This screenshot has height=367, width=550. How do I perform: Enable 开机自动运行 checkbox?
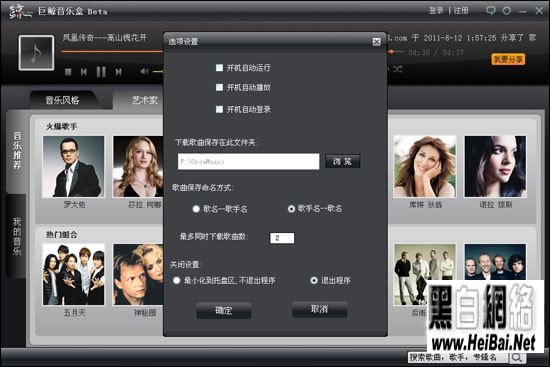tap(219, 68)
